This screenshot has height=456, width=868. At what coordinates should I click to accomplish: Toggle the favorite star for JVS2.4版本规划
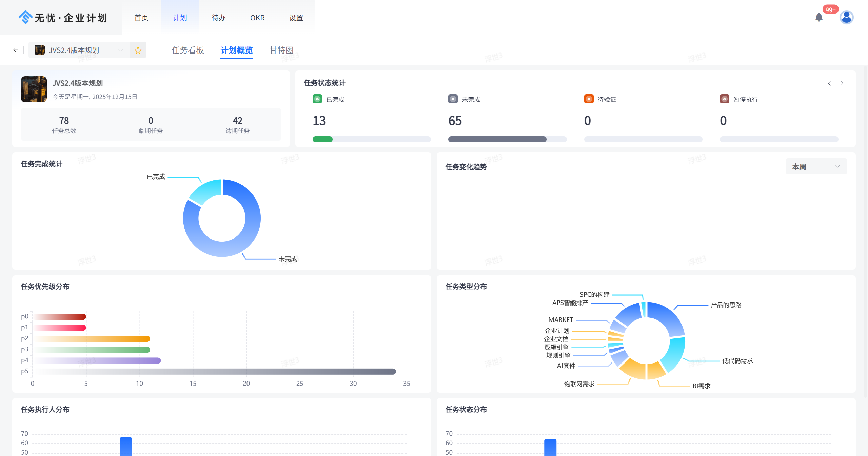138,50
